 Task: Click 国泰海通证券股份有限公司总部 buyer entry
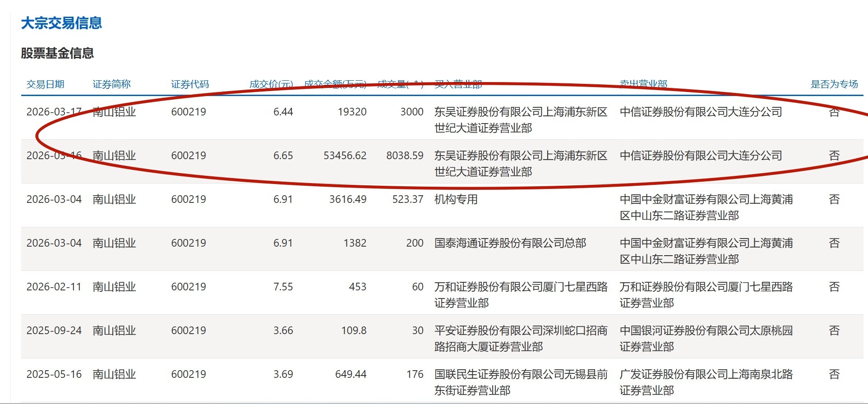coord(510,243)
